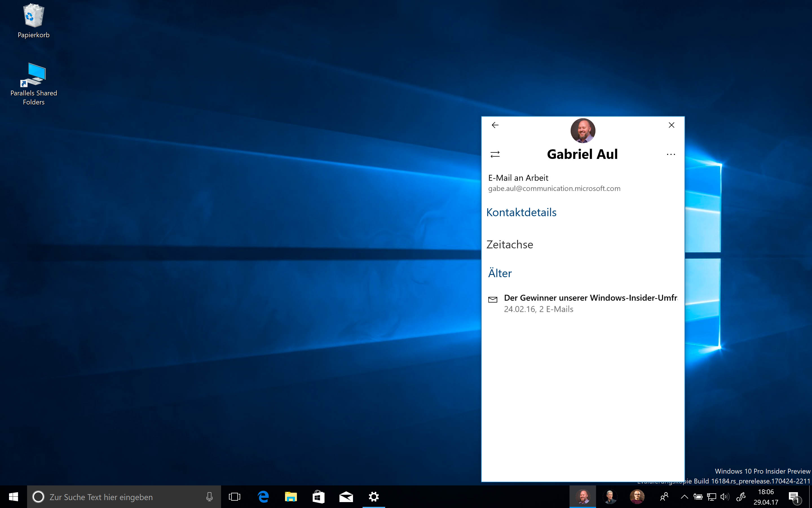812x508 pixels.
Task: Click the battery power tray icon
Action: point(698,497)
